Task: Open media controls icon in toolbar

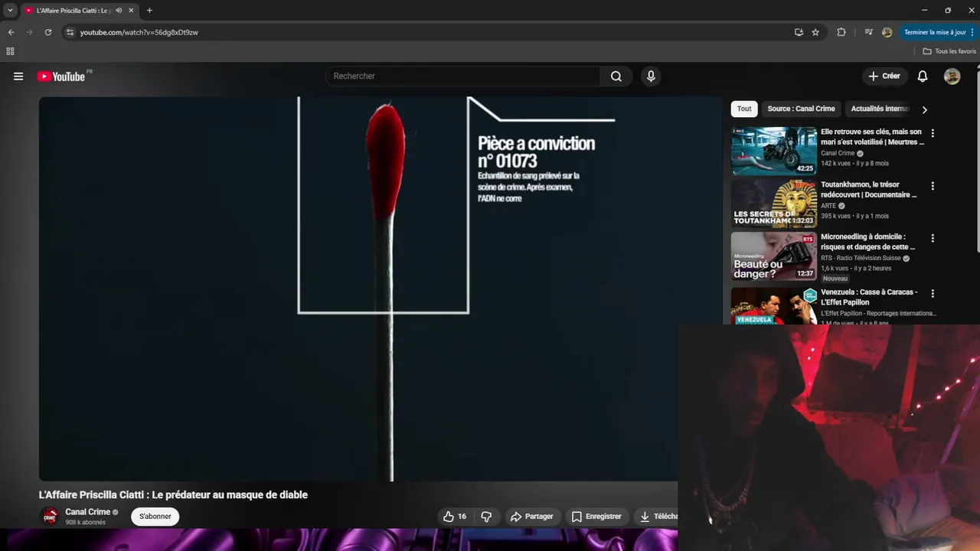Action: [868, 32]
